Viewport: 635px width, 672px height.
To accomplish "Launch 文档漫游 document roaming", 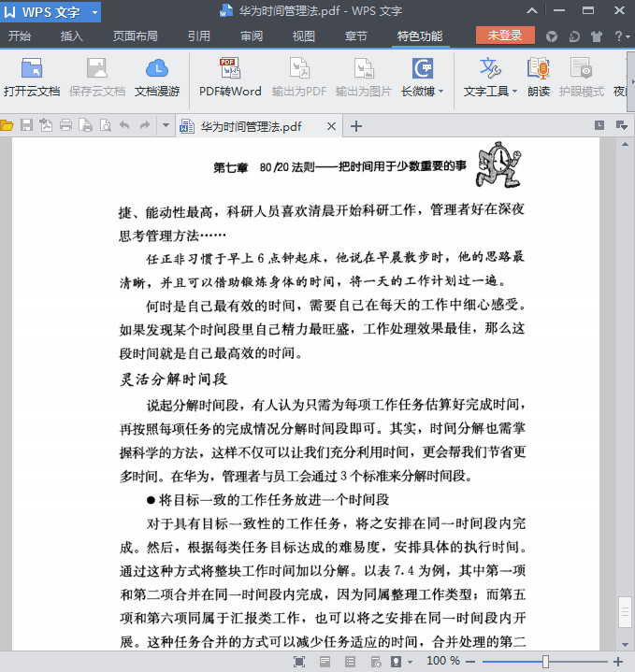I will (157, 78).
